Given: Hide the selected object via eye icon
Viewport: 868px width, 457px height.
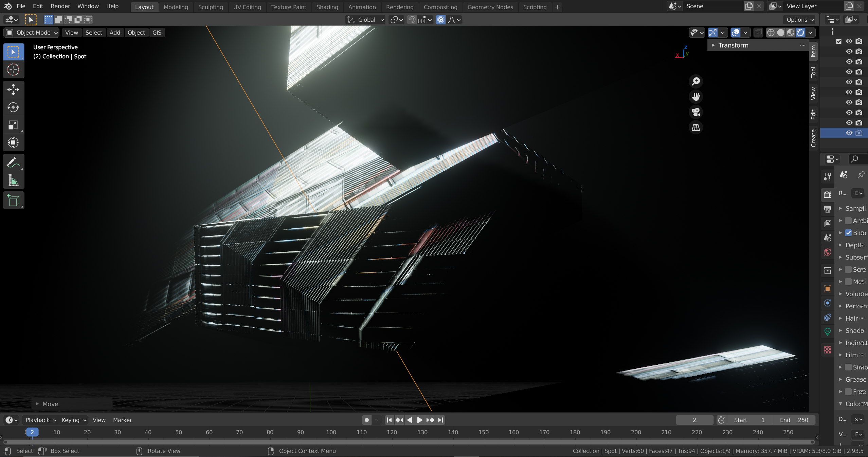Looking at the screenshot, I should coord(849,133).
